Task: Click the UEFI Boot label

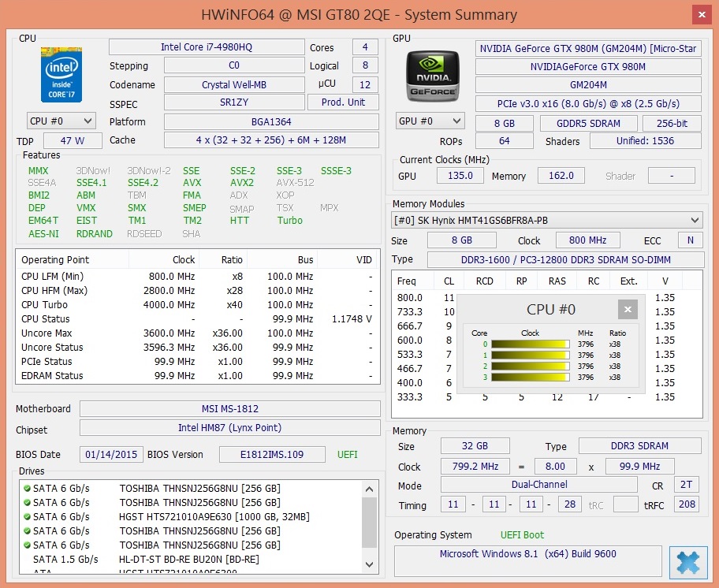Action: (522, 535)
